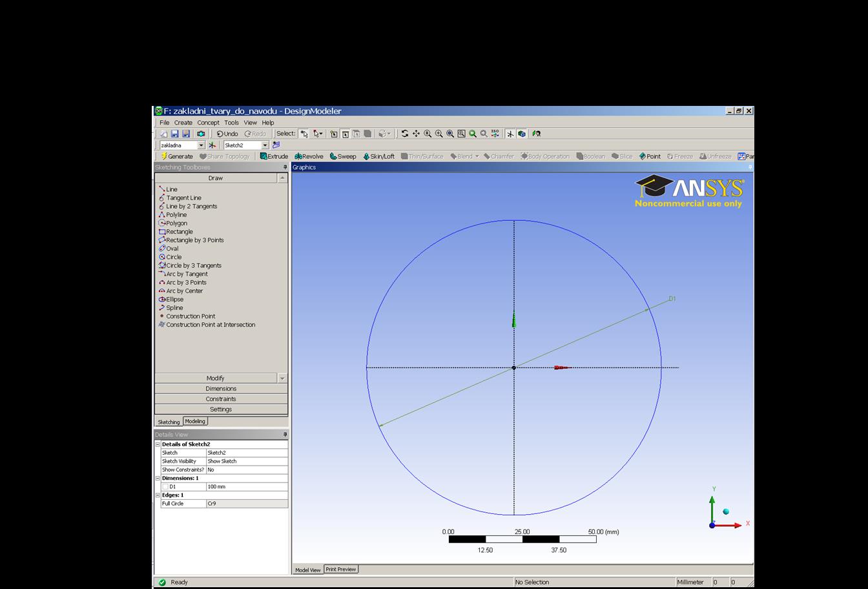Click the ISO isometric view icon

495,134
